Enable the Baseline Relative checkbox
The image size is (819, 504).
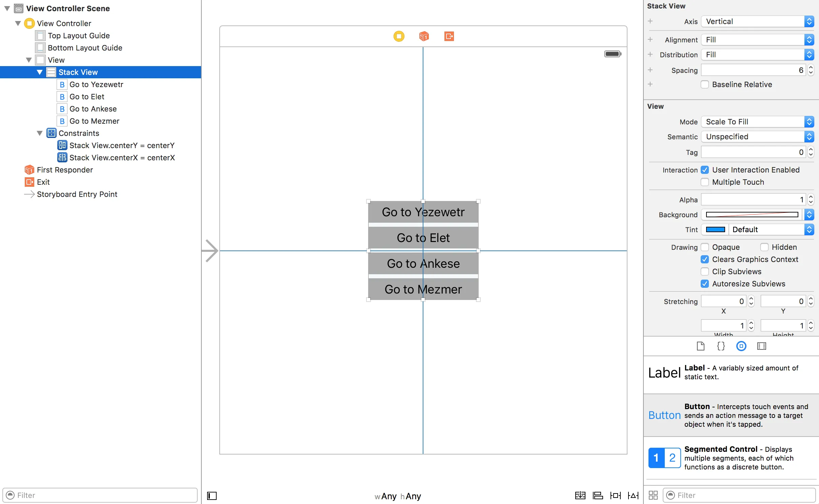point(705,84)
